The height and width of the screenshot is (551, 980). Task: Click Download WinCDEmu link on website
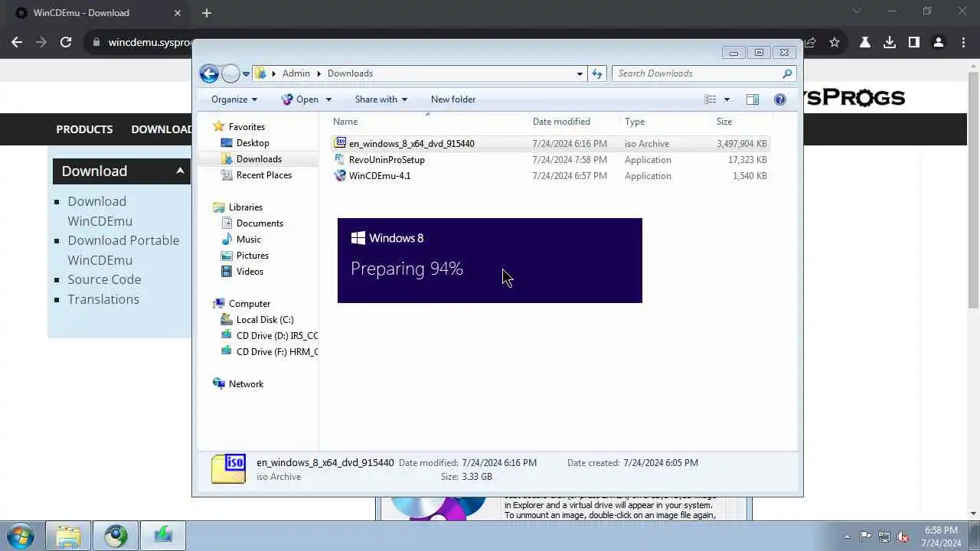coord(100,211)
